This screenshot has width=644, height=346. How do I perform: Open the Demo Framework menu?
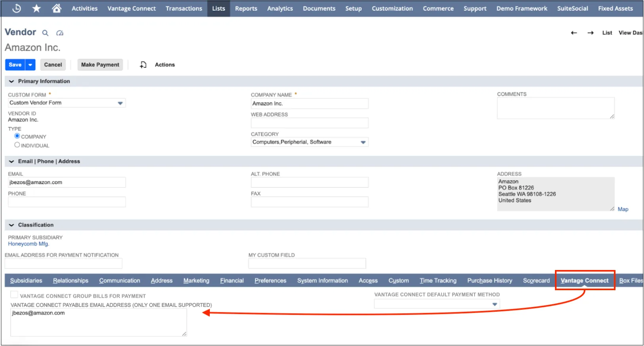click(522, 8)
